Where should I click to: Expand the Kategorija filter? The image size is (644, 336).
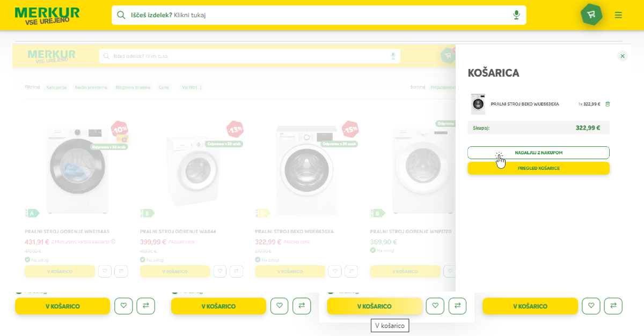(56, 87)
